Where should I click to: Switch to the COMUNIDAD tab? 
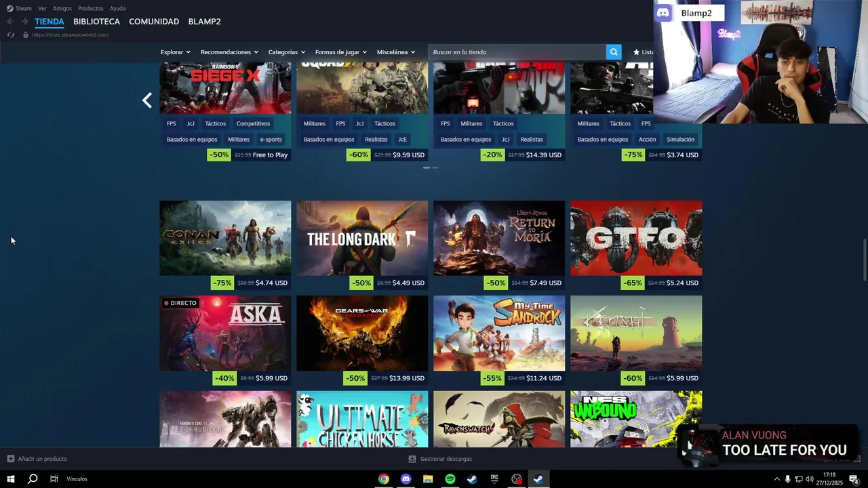pyautogui.click(x=154, y=22)
